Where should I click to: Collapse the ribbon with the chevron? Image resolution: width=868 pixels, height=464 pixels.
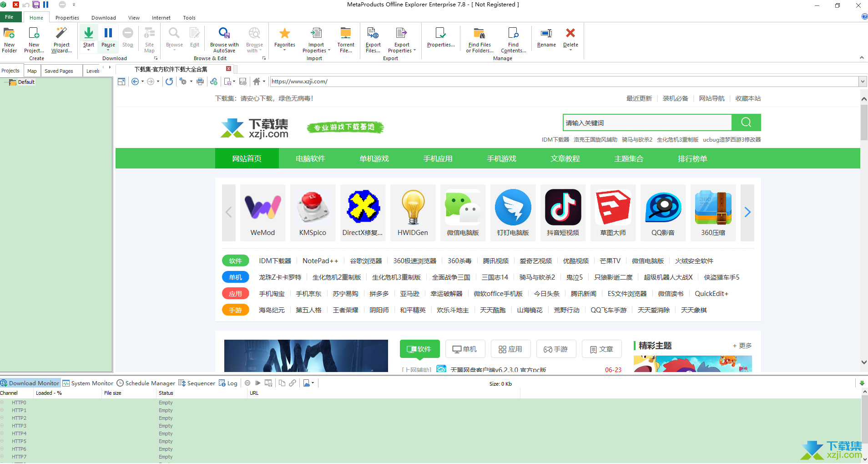click(x=862, y=58)
